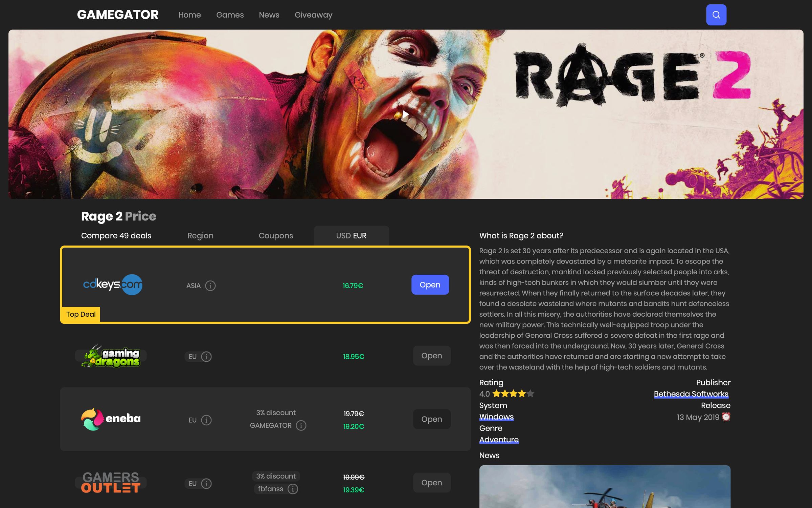Click the 4.0 star rating
This screenshot has width=812, height=508.
[x=506, y=394]
